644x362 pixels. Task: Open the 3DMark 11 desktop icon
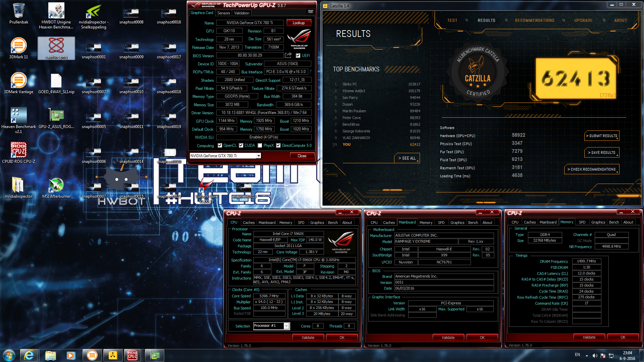point(19,48)
